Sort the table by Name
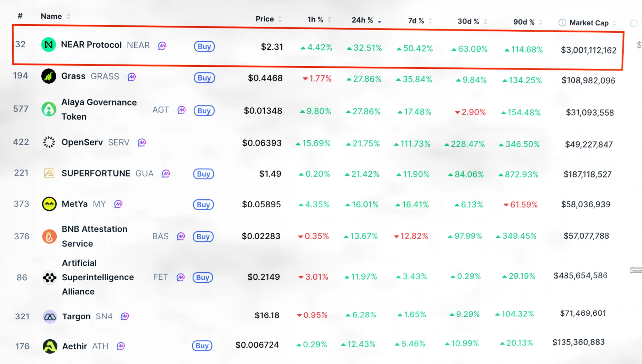Viewport: 642px width, 364px height. tap(55, 16)
